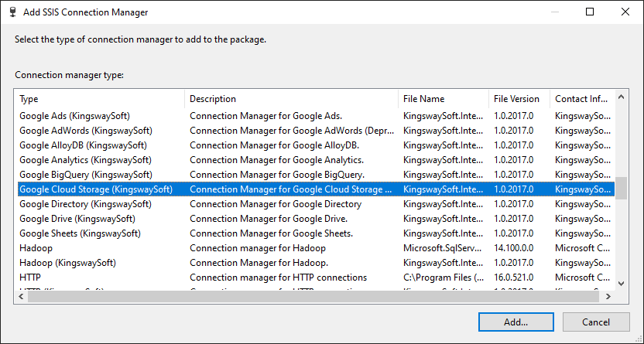
Task: Select Google BigQuery (KingswaySoft) row
Action: (x=316, y=175)
